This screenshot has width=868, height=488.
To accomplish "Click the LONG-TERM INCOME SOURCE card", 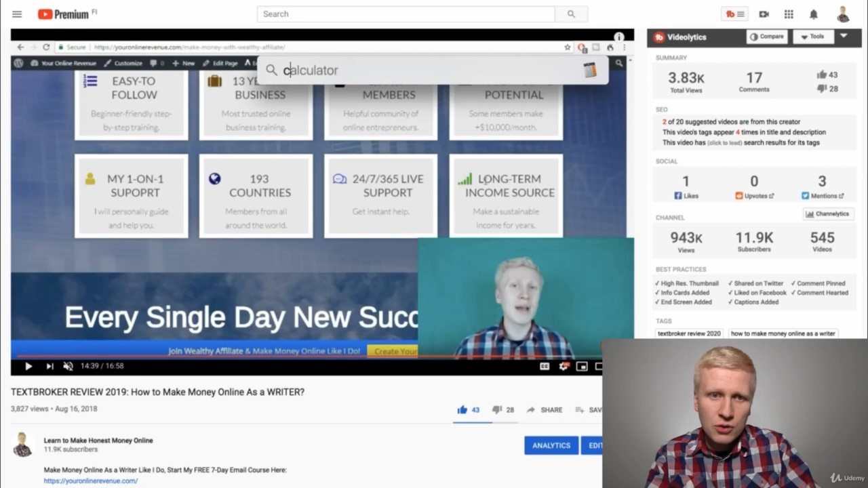I will pos(506,196).
